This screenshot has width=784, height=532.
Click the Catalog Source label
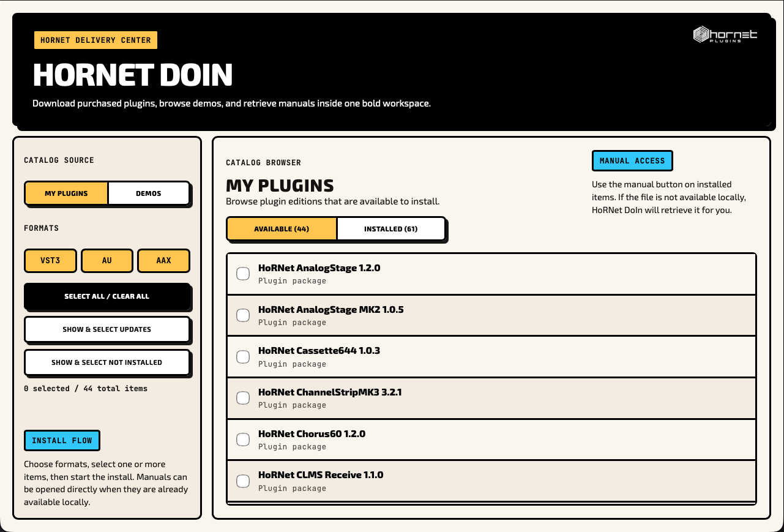[x=59, y=160]
